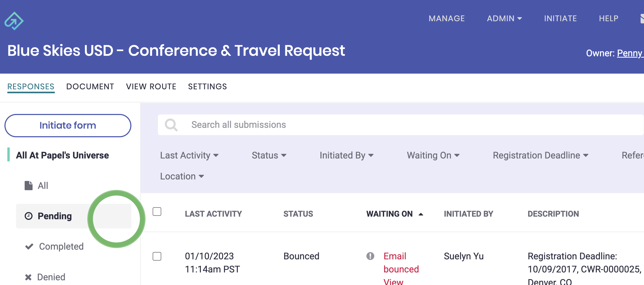The image size is (644, 285).
Task: Toggle the select-all checkbox in table header
Action: click(x=157, y=211)
